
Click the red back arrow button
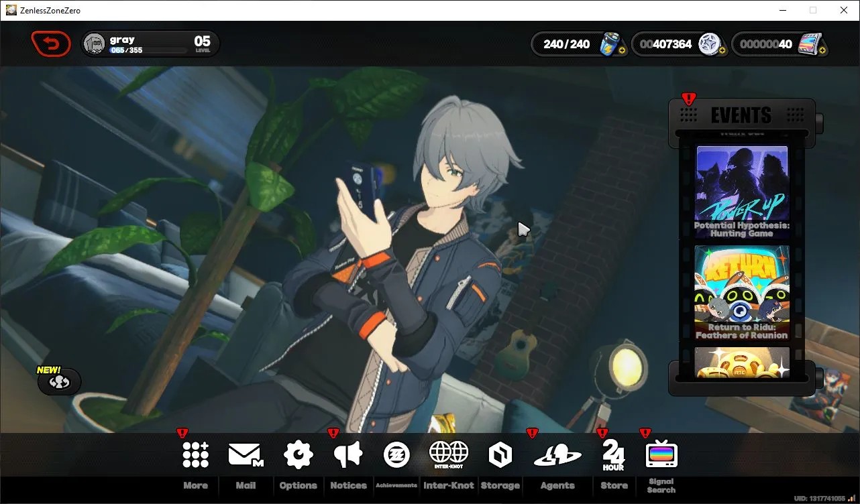click(x=51, y=44)
